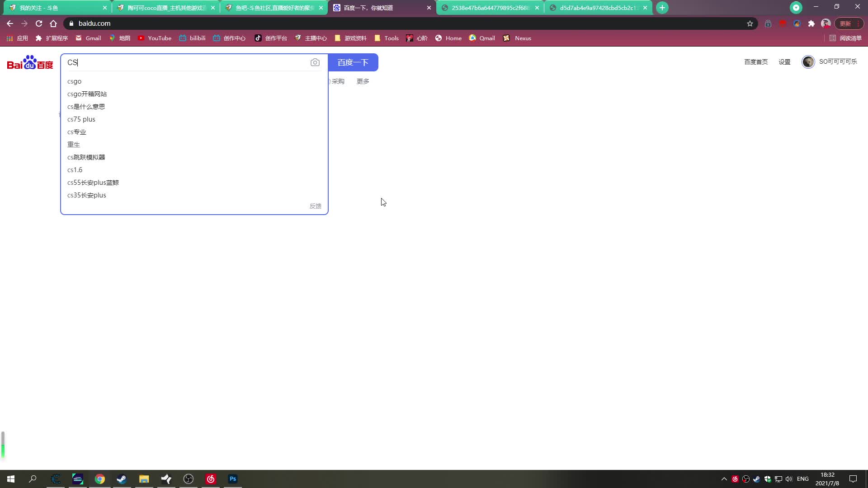Open the bilibili bookmark
This screenshot has width=868, height=488.
click(193, 38)
